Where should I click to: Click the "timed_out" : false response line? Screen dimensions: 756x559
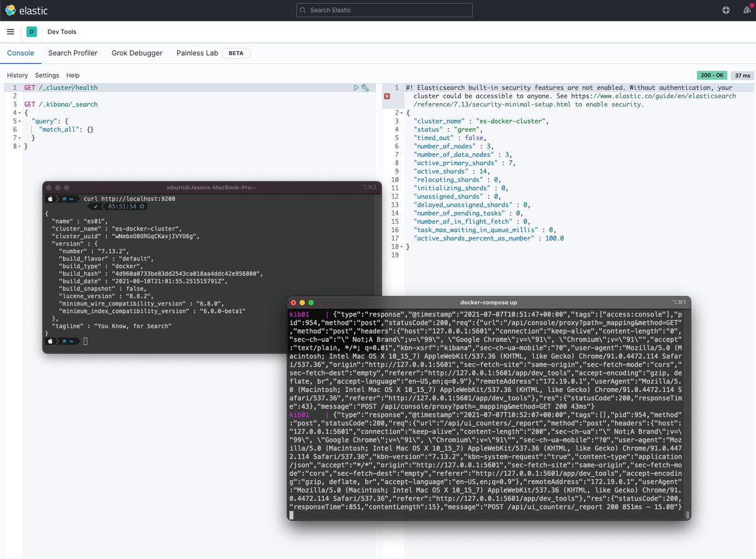[x=449, y=137]
